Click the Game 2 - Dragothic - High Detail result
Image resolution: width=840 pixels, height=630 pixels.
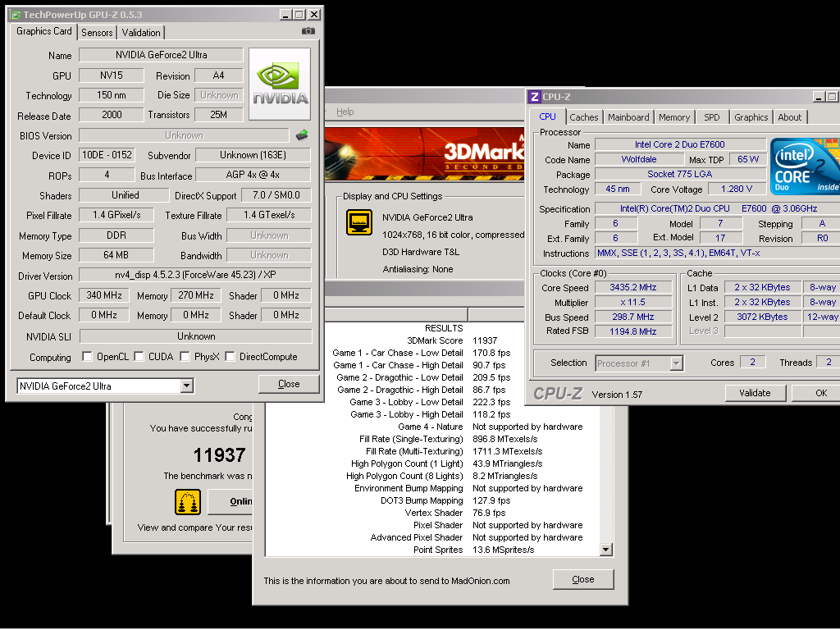(x=422, y=390)
